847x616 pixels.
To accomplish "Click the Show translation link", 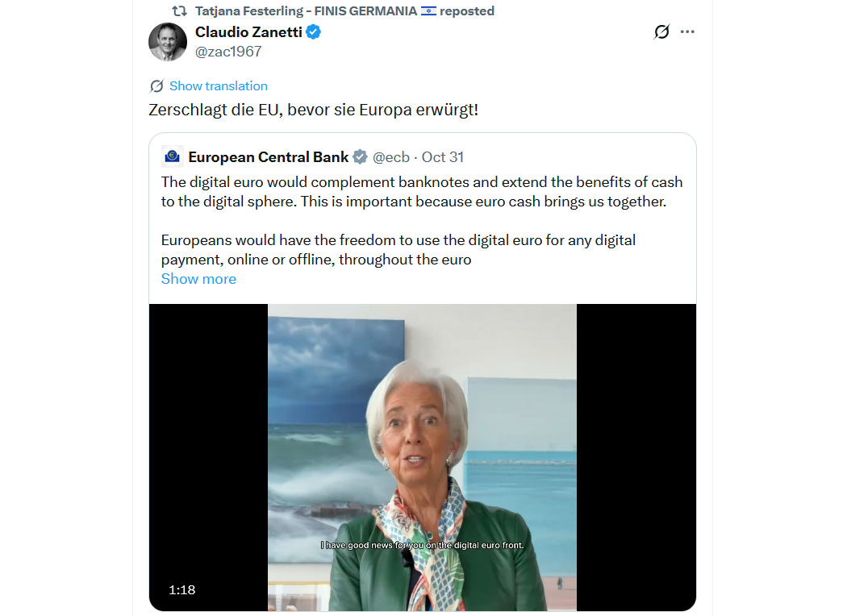I will (218, 86).
